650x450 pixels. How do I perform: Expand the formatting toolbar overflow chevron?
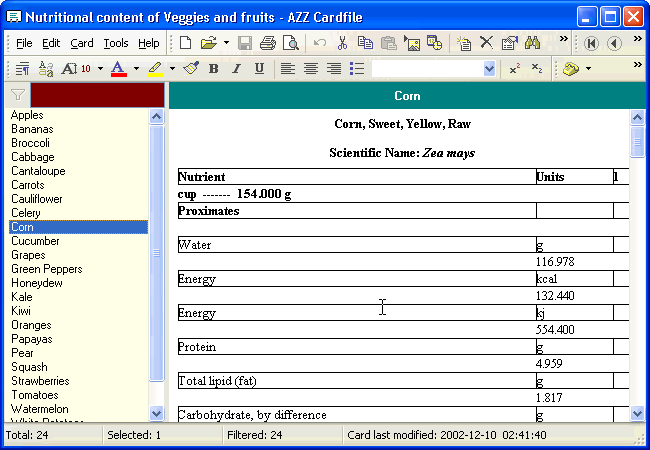click(x=638, y=64)
